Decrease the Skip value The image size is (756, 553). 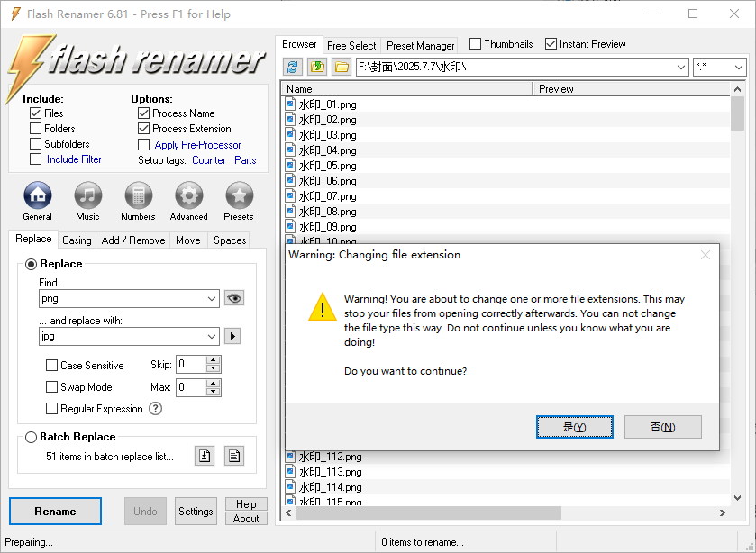pyautogui.click(x=214, y=368)
